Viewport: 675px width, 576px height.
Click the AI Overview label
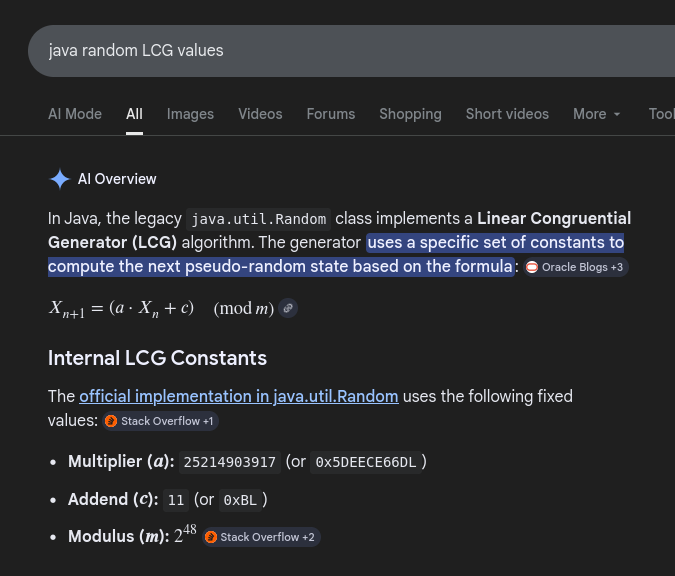(117, 179)
